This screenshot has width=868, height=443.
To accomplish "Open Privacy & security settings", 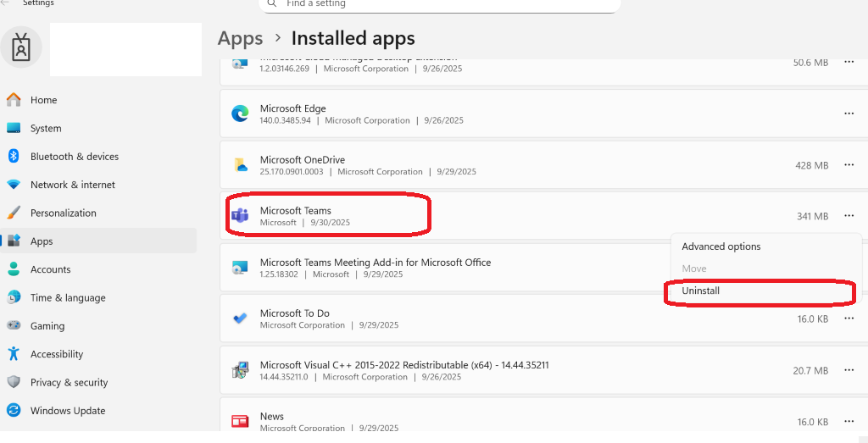I will 98,382.
